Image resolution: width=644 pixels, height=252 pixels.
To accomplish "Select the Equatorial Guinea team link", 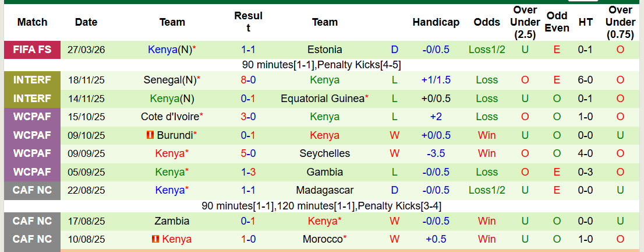I will click(323, 99).
